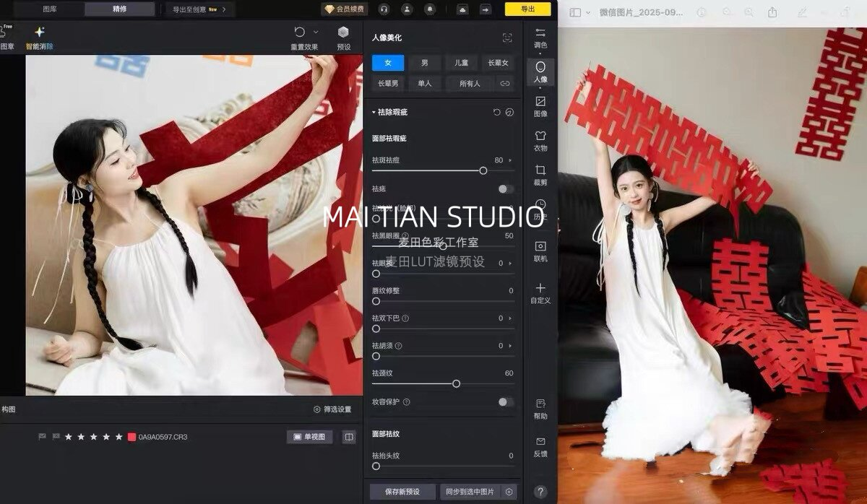
Task: Select the 女 female portrait category
Action: pos(388,63)
